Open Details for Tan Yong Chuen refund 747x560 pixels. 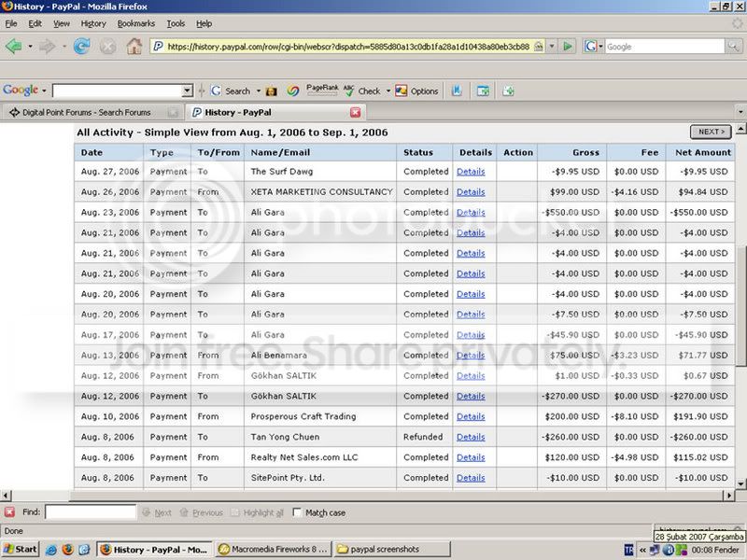point(471,437)
